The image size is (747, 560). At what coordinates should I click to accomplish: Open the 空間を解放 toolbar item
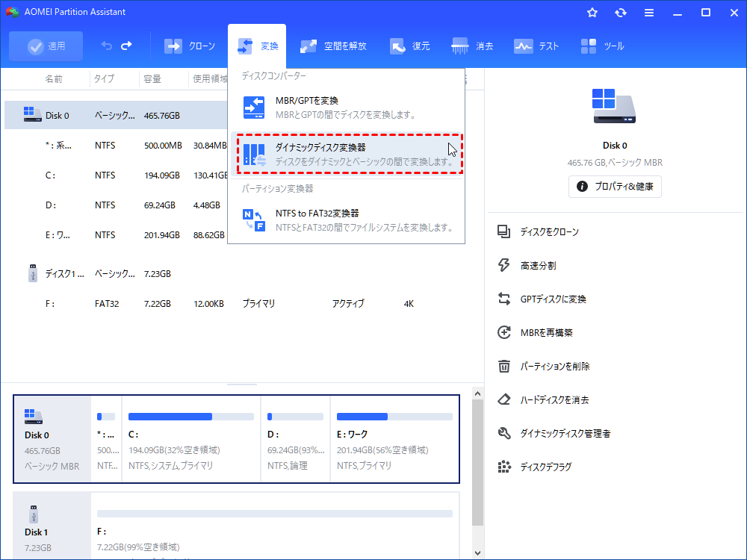pos(333,46)
